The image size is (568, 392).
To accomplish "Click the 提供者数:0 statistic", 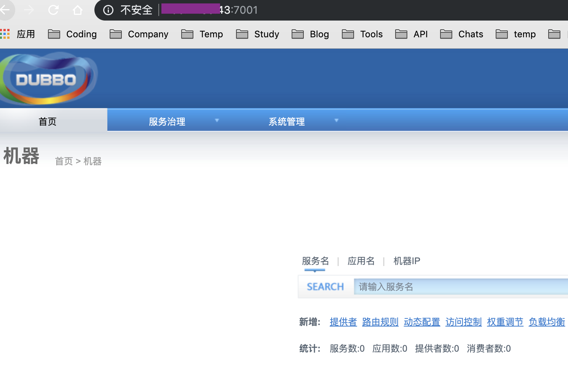I will (437, 349).
